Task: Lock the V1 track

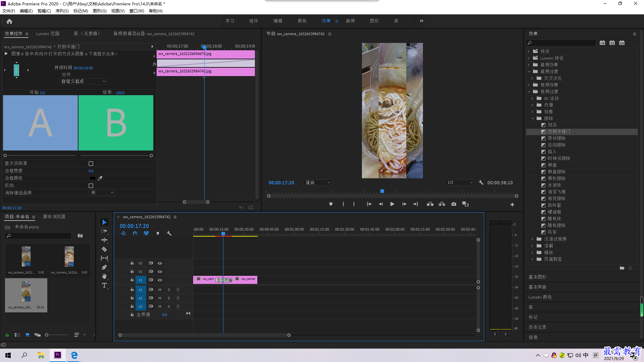Action: click(132, 280)
